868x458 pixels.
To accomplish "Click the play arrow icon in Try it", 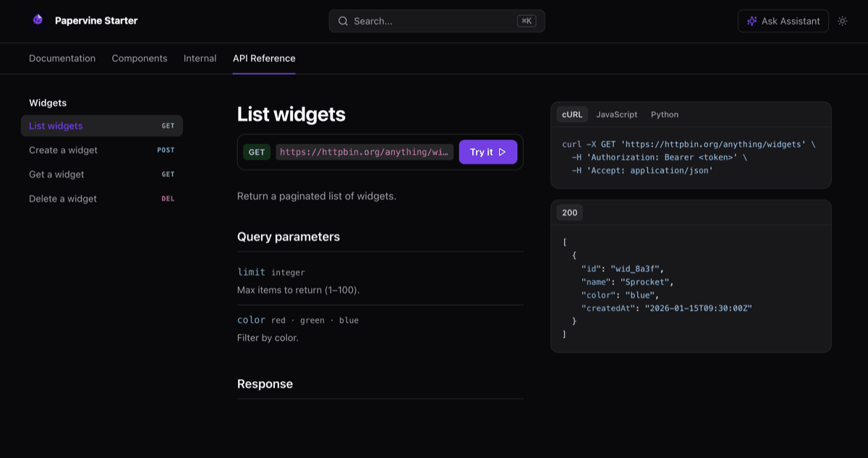I will click(503, 152).
